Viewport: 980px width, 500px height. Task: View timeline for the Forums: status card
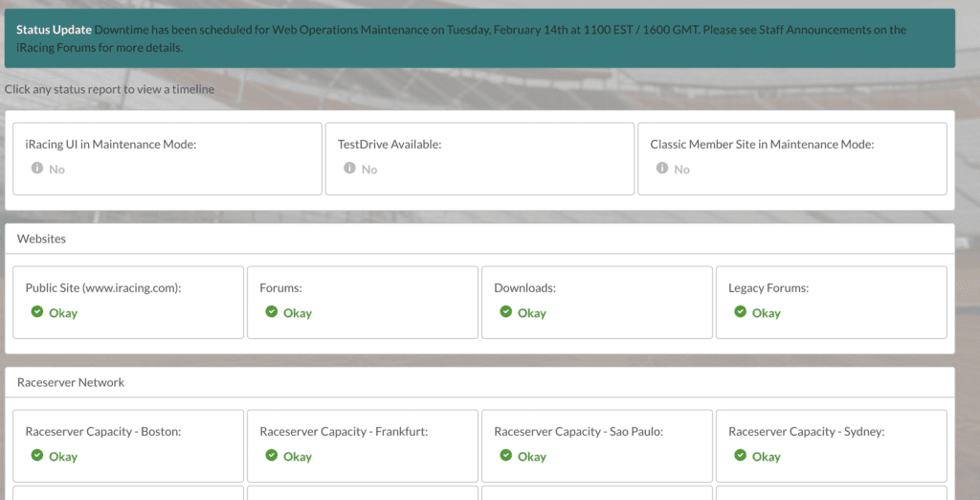(363, 303)
